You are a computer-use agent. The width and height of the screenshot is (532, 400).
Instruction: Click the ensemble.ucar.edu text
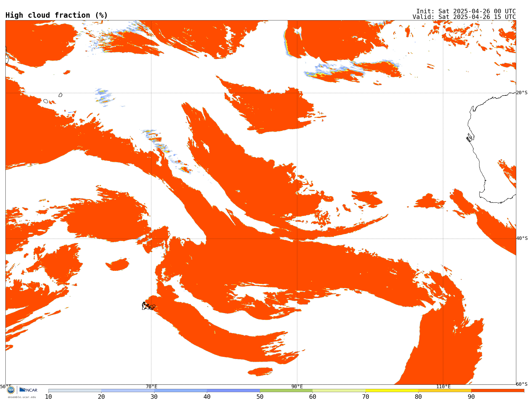point(22,397)
